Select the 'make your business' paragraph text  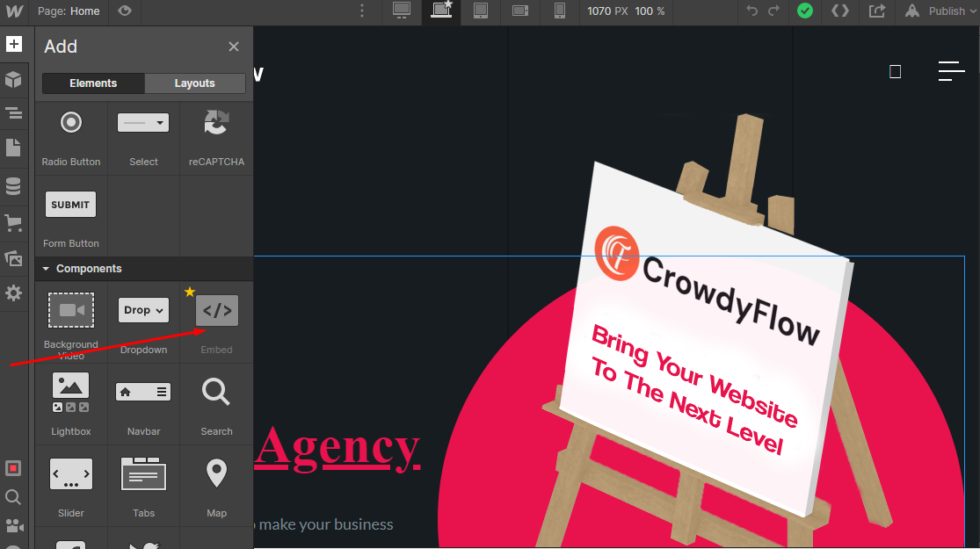(x=325, y=524)
